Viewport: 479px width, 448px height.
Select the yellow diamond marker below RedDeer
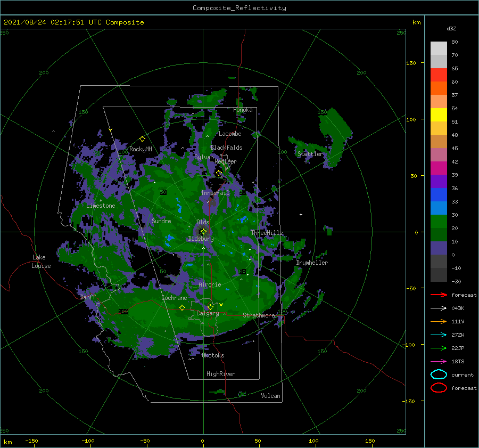(219, 173)
